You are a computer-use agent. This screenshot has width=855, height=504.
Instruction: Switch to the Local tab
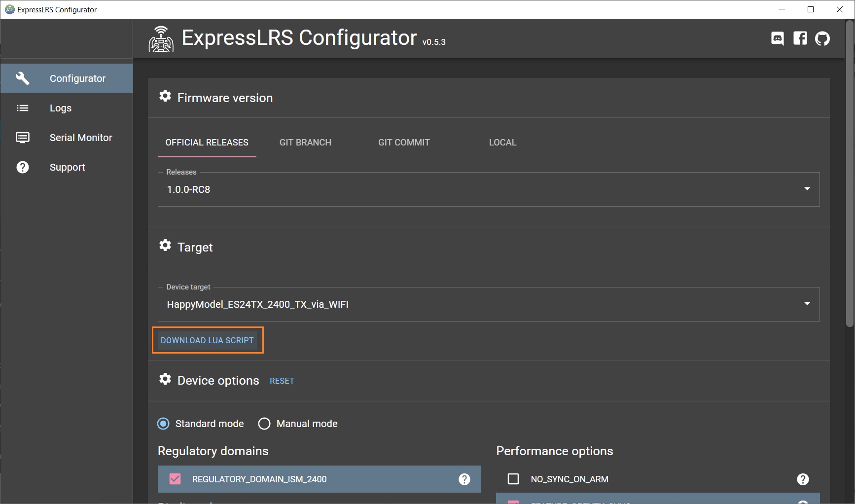point(503,143)
